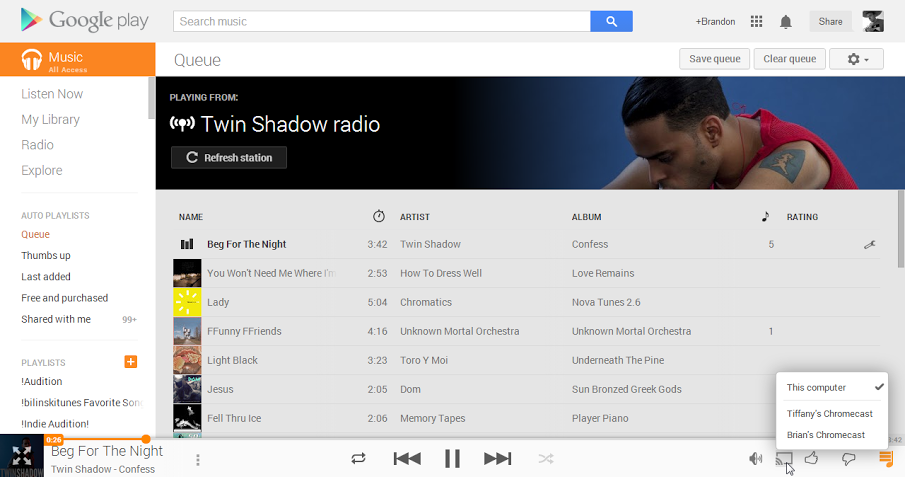Pause the currently playing track
The height and width of the screenshot is (477, 905).
(x=452, y=458)
